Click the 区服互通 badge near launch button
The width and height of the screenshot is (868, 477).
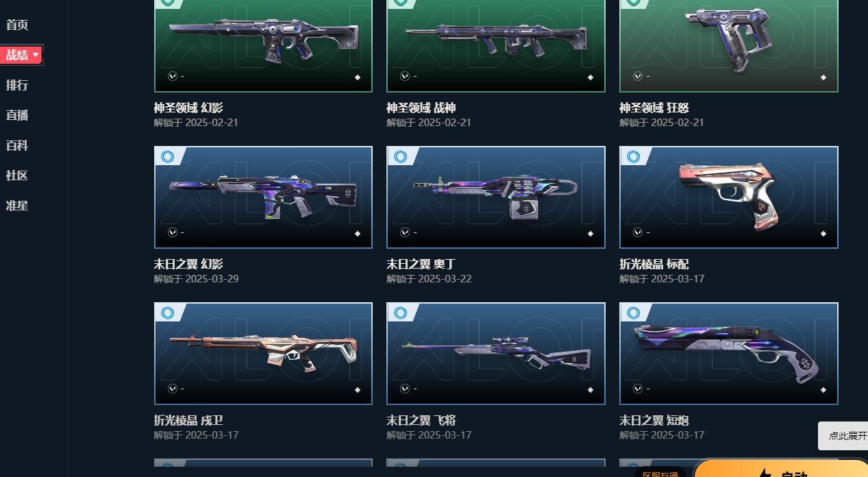(x=660, y=473)
